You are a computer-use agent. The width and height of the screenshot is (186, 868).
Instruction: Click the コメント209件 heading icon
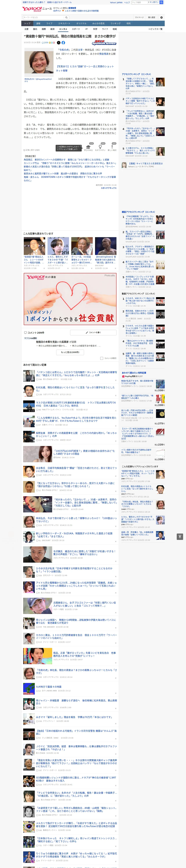(x=25, y=333)
